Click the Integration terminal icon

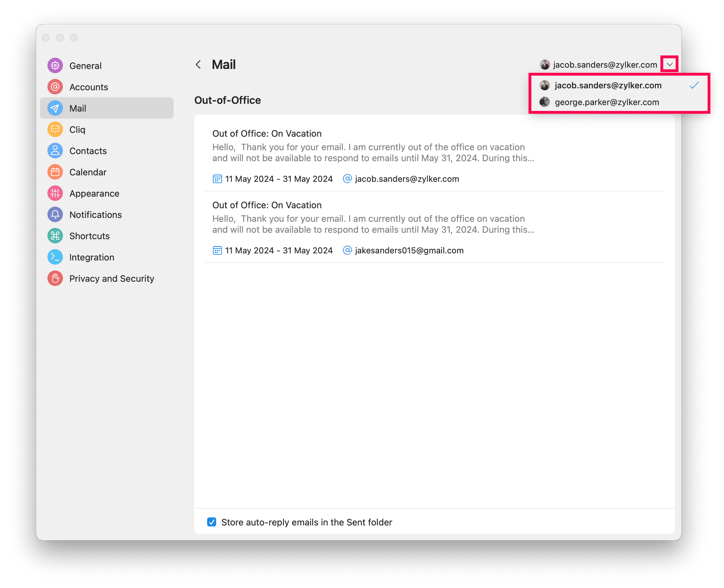55,257
